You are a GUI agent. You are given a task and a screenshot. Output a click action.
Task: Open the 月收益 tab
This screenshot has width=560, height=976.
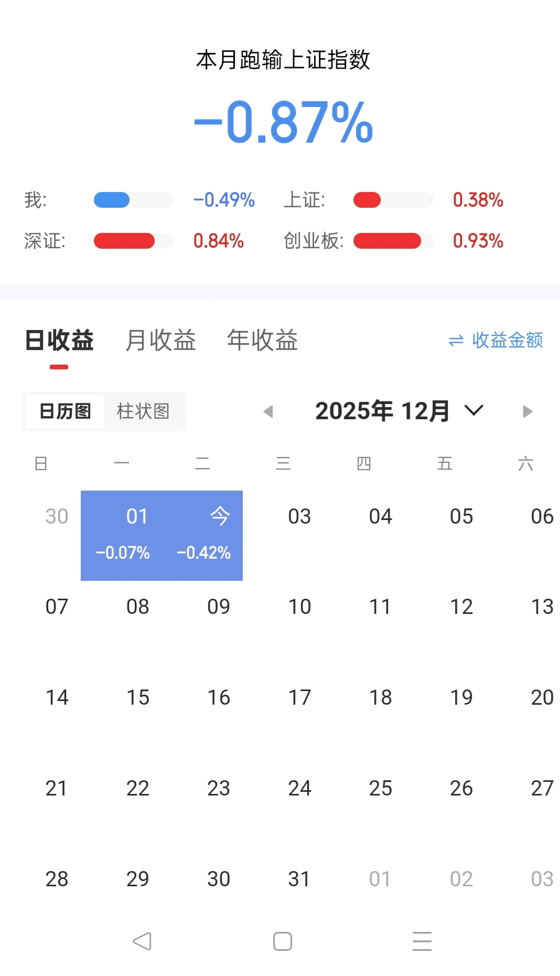(160, 341)
